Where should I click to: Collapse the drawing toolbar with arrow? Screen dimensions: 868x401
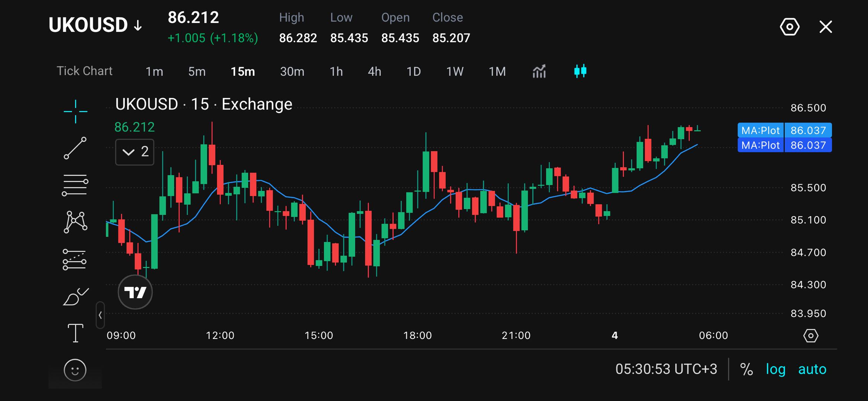(100, 315)
